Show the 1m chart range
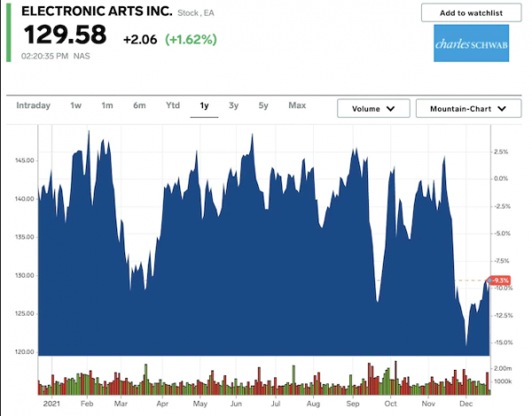This screenshot has width=532, height=416. [x=107, y=106]
